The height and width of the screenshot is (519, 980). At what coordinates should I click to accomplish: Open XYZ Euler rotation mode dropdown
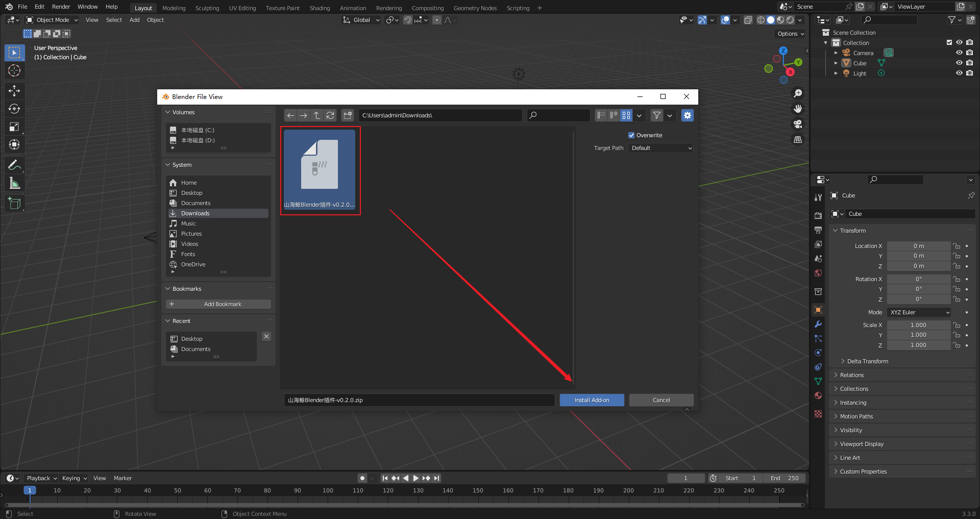click(919, 312)
